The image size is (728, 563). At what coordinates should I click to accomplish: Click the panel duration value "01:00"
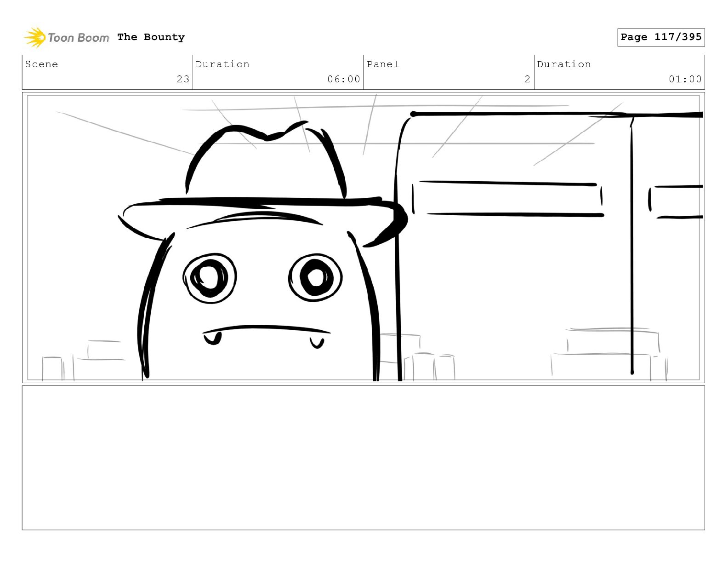tap(685, 79)
